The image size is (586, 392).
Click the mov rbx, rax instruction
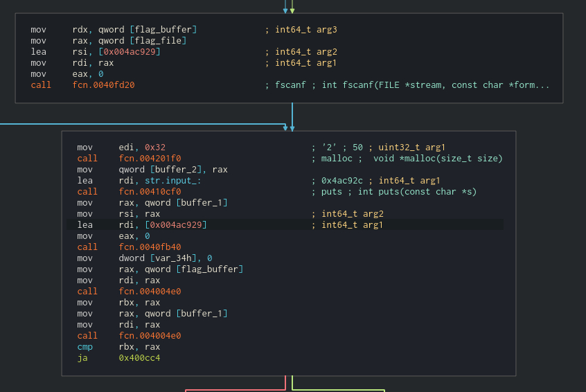[118, 303]
